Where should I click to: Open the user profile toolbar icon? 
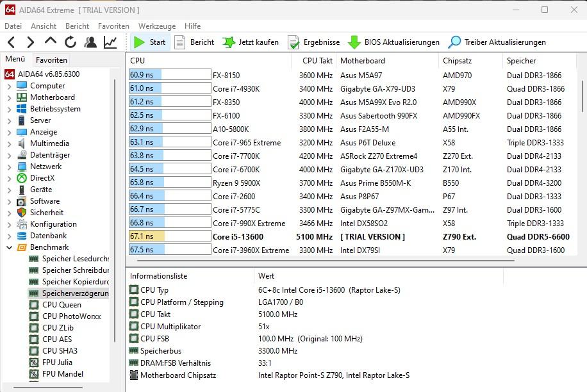pos(90,42)
